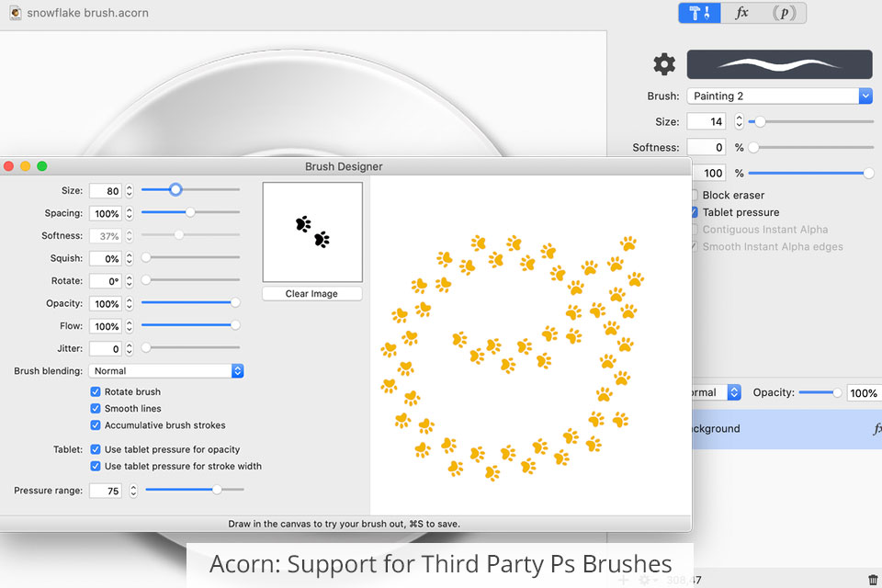Viewport: 882px width, 588px height.
Task: Click the Brush Designer test canvas
Action: pyautogui.click(x=530, y=345)
